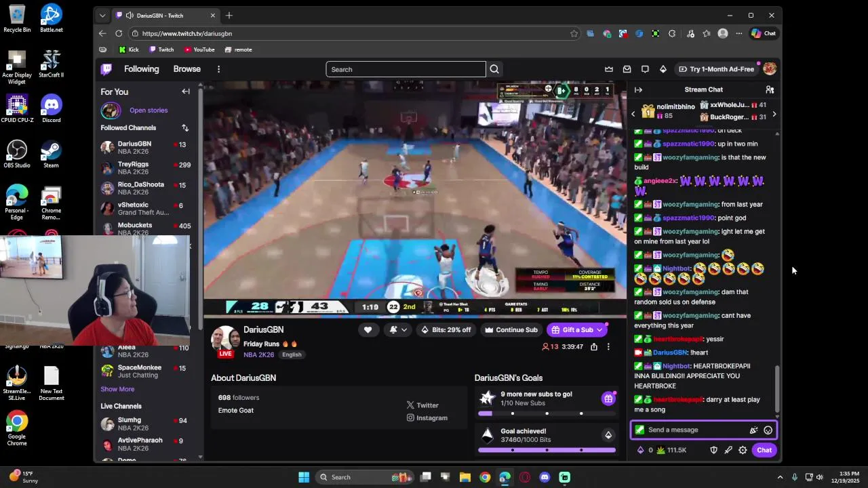The image size is (868, 488).
Task: Open the chat community users list icon
Action: 770,89
